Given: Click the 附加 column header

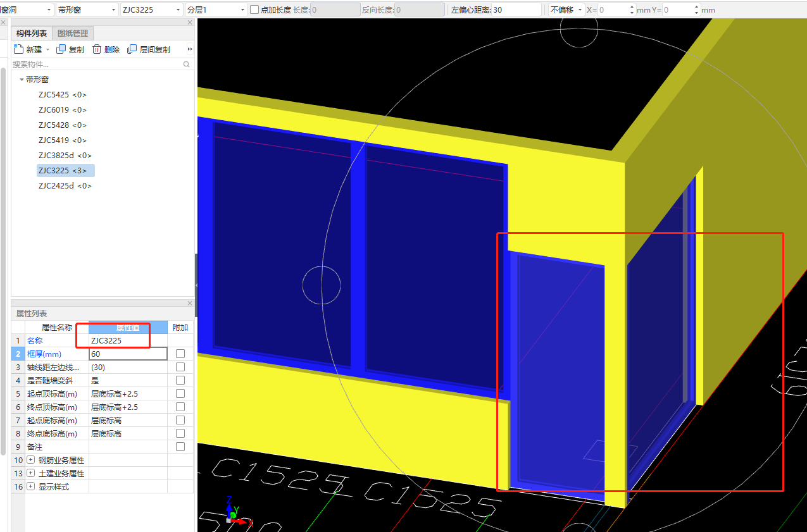Looking at the screenshot, I should point(180,327).
